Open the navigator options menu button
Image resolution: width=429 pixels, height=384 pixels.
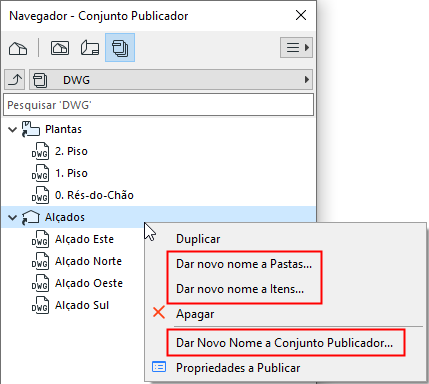point(296,48)
